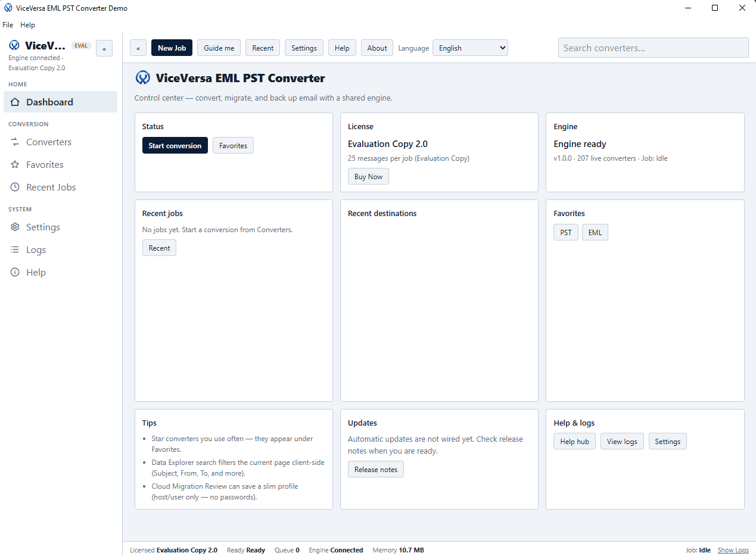Open sidebar Help entry

click(x=60, y=272)
